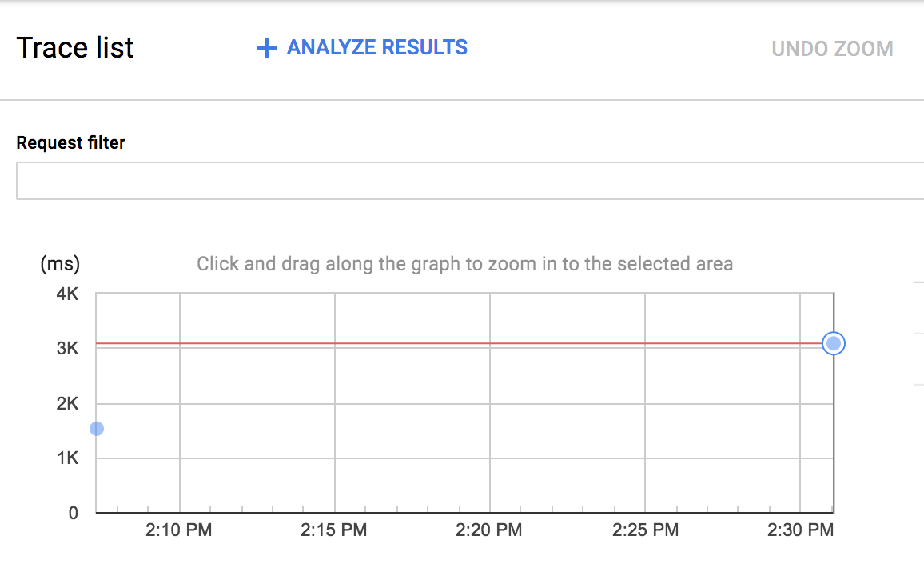The image size is (924, 576).
Task: Click the 3K latency axis label
Action: click(67, 349)
